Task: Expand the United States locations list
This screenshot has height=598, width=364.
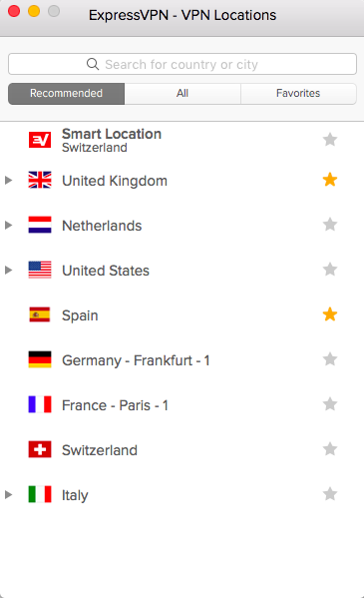Action: click(8, 270)
